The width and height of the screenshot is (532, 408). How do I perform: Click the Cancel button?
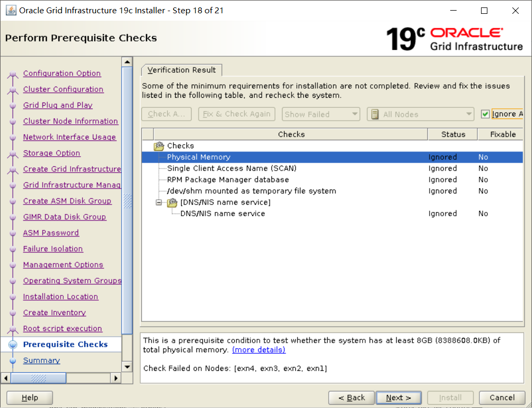point(502,397)
